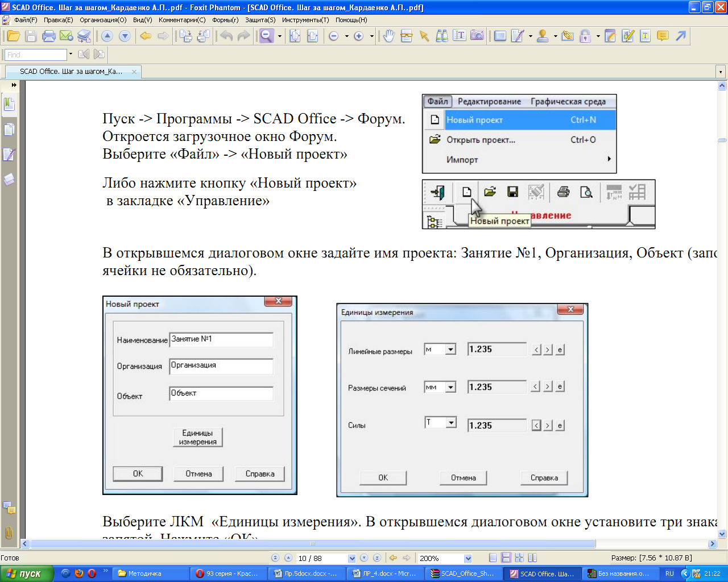
Task: Open the 200% zoom level dropdown
Action: (468, 559)
